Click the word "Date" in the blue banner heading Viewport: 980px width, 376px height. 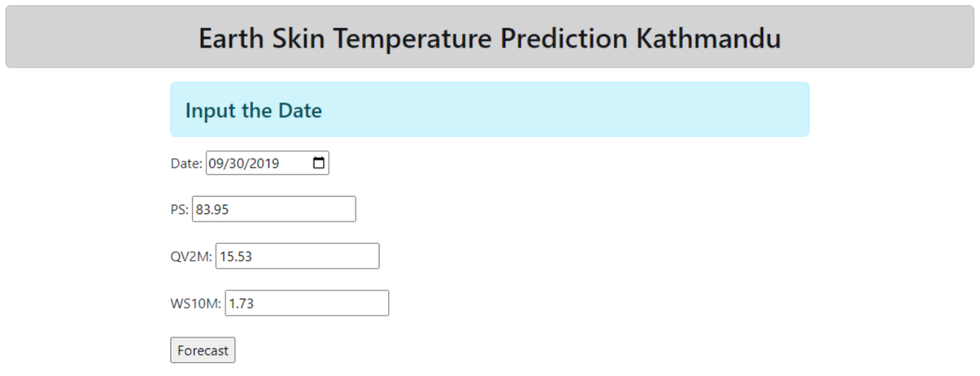point(300,111)
